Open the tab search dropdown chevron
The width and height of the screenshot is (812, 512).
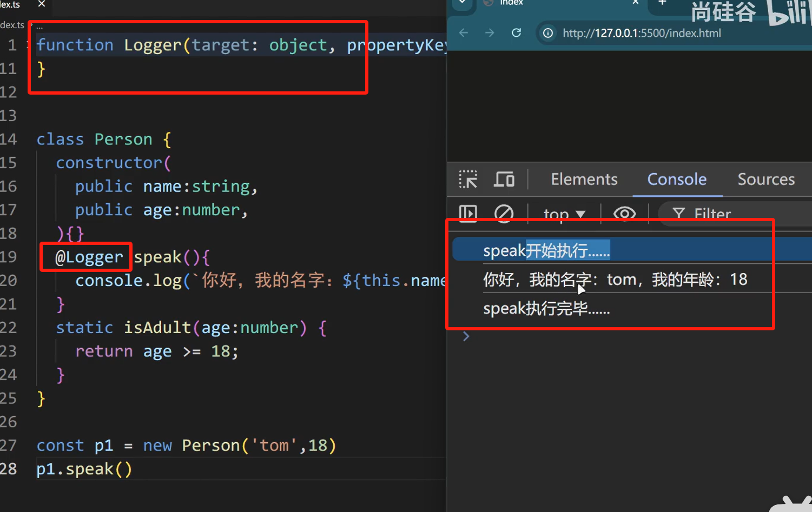(463, 2)
